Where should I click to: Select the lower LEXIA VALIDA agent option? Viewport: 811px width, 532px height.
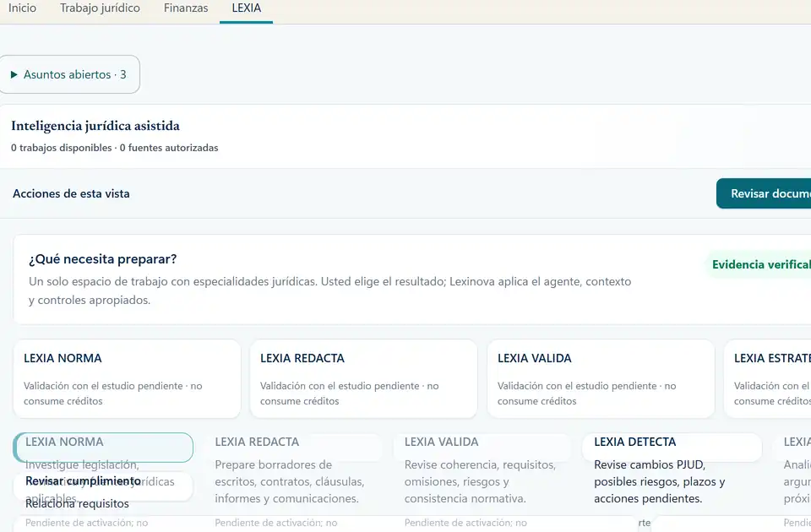[482, 448]
